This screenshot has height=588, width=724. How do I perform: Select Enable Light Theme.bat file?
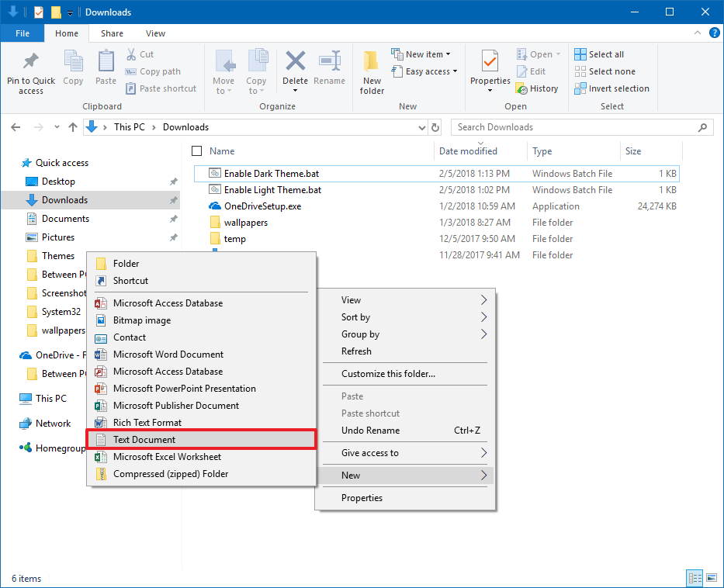[436, 190]
